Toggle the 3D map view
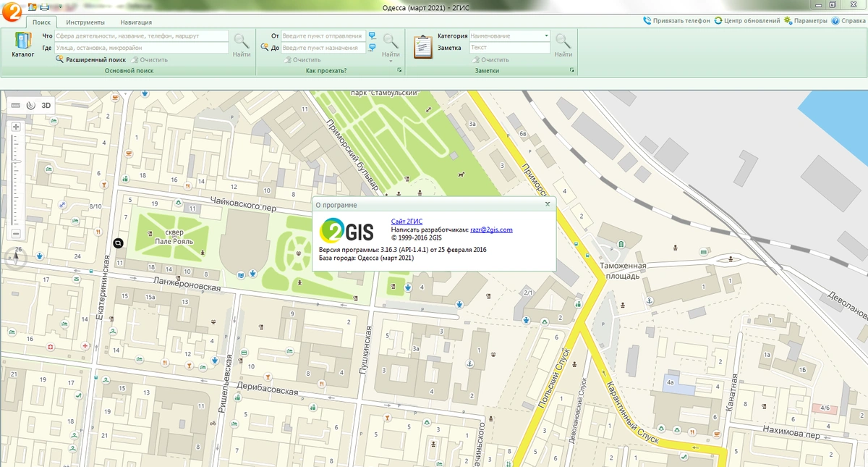The height and width of the screenshot is (467, 868). tap(46, 106)
